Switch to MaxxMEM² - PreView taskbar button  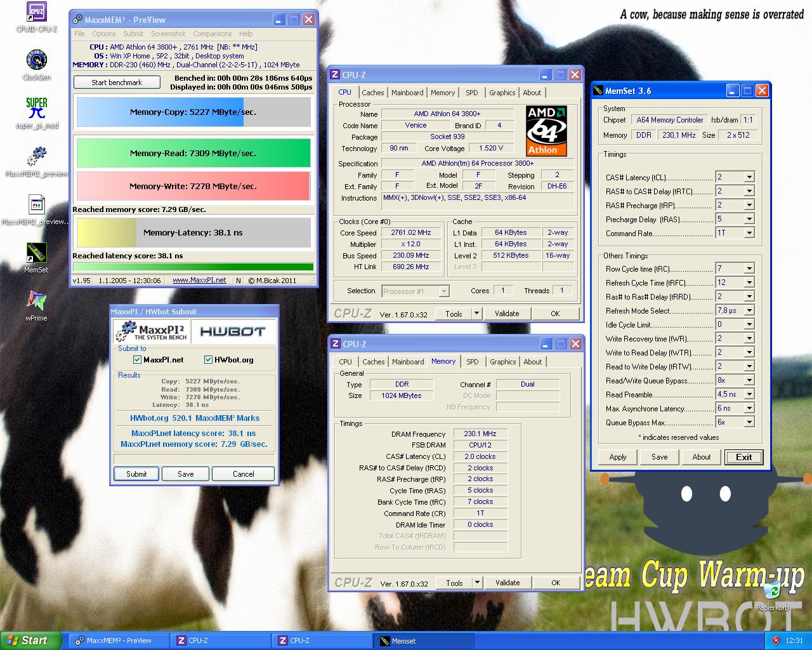(x=119, y=640)
